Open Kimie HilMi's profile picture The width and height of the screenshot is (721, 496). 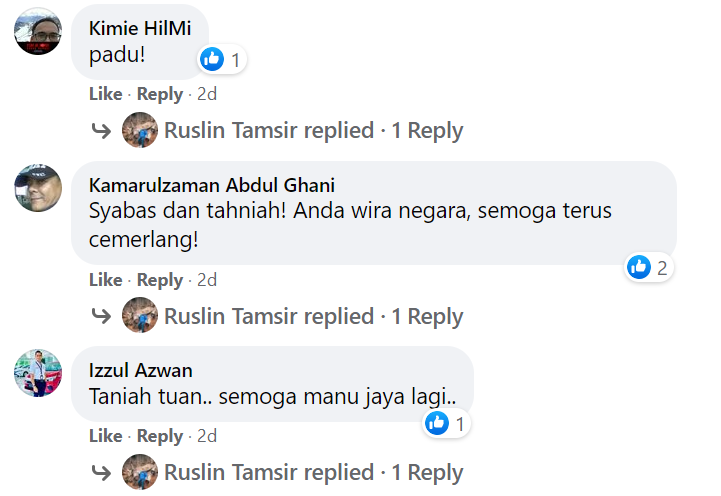point(39,30)
